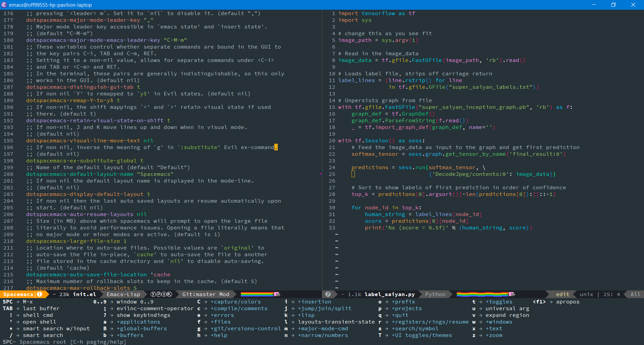Click the edit state indicator in the right modeline
Image resolution: width=644 pixels, height=345 pixels.
point(562,294)
